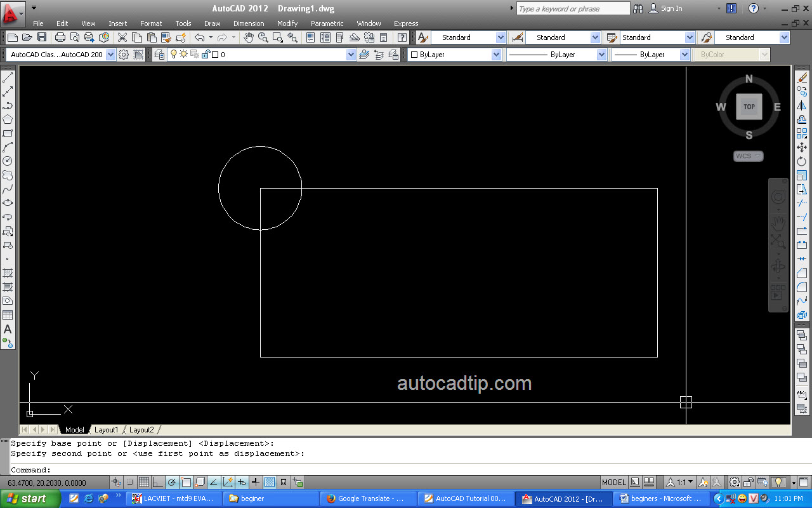The width and height of the screenshot is (812, 508).
Task: Open the Draw menu
Action: point(213,23)
